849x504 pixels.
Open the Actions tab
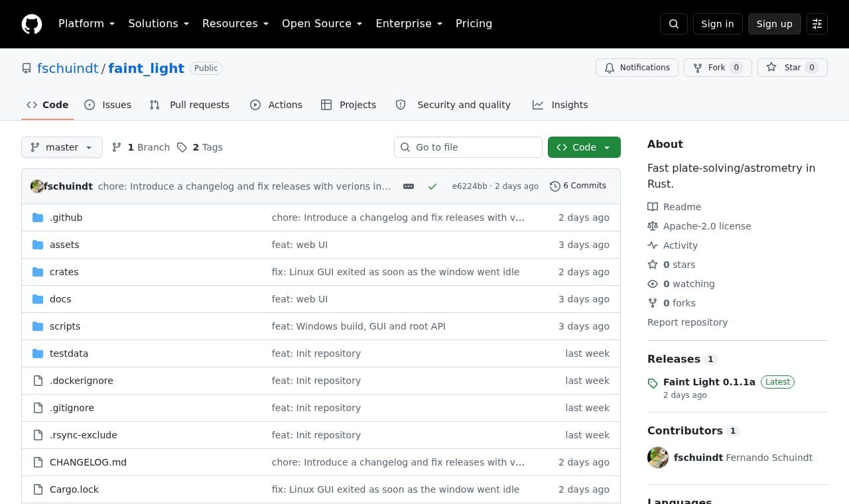pos(276,105)
